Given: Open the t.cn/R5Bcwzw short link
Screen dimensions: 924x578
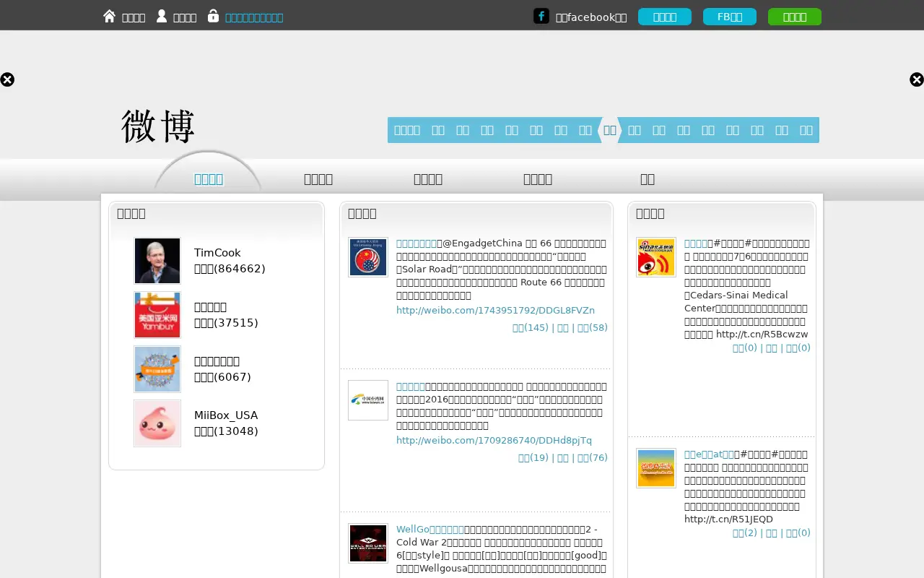Looking at the screenshot, I should (x=762, y=335).
